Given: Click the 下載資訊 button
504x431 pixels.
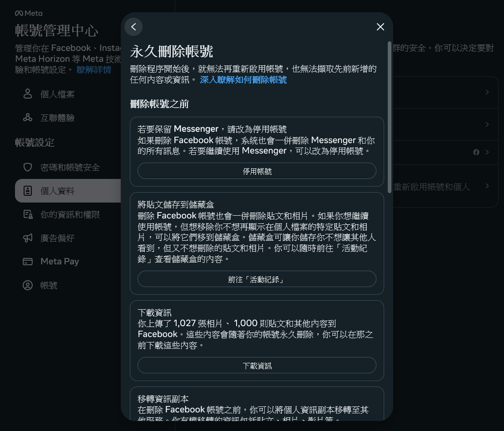Looking at the screenshot, I should (257, 366).
